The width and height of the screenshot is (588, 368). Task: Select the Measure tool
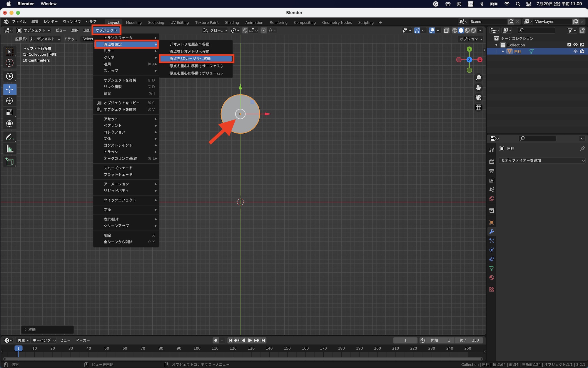9,149
